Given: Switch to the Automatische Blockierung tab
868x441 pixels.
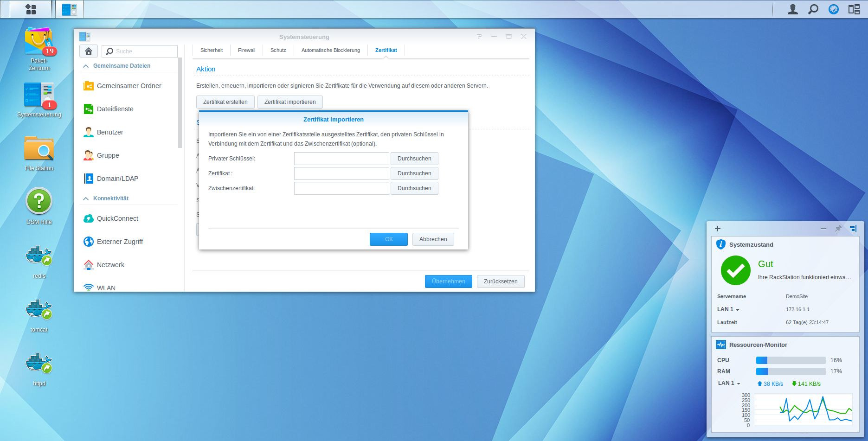Looking at the screenshot, I should point(330,50).
